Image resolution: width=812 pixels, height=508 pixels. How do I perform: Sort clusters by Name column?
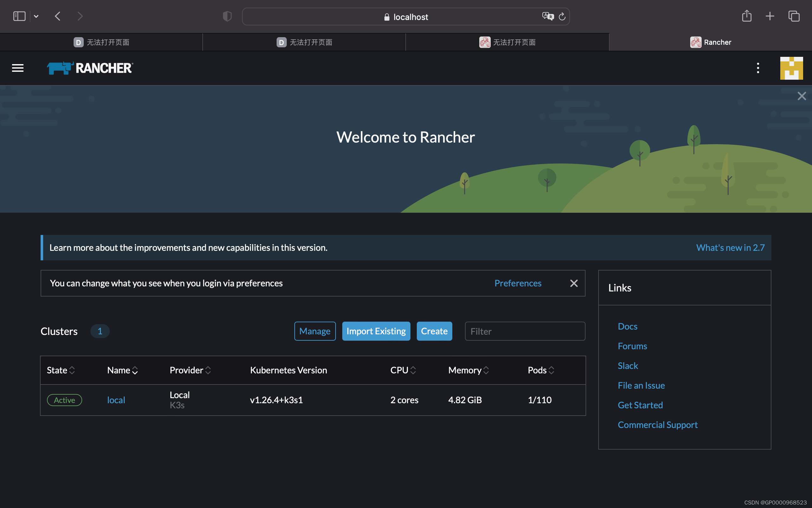pyautogui.click(x=122, y=370)
